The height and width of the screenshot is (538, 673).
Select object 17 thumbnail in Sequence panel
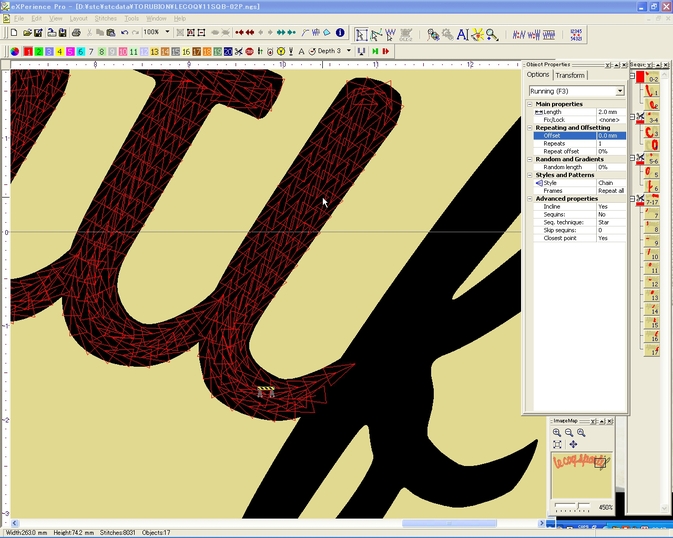coord(652,350)
